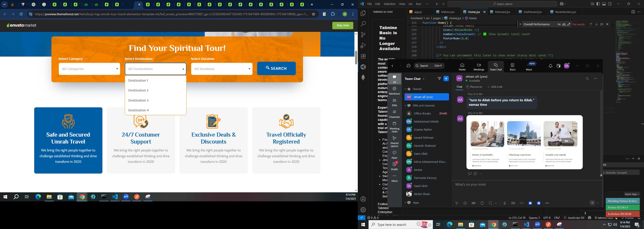The width and height of the screenshot is (644, 229).
Task: Click Open App button in VS Code
Action: 631,194
